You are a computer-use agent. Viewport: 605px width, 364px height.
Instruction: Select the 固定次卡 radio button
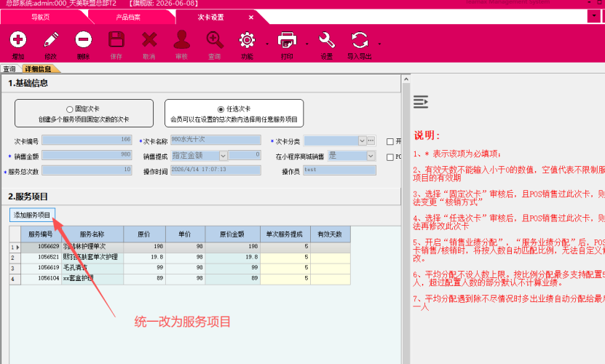pyautogui.click(x=69, y=109)
